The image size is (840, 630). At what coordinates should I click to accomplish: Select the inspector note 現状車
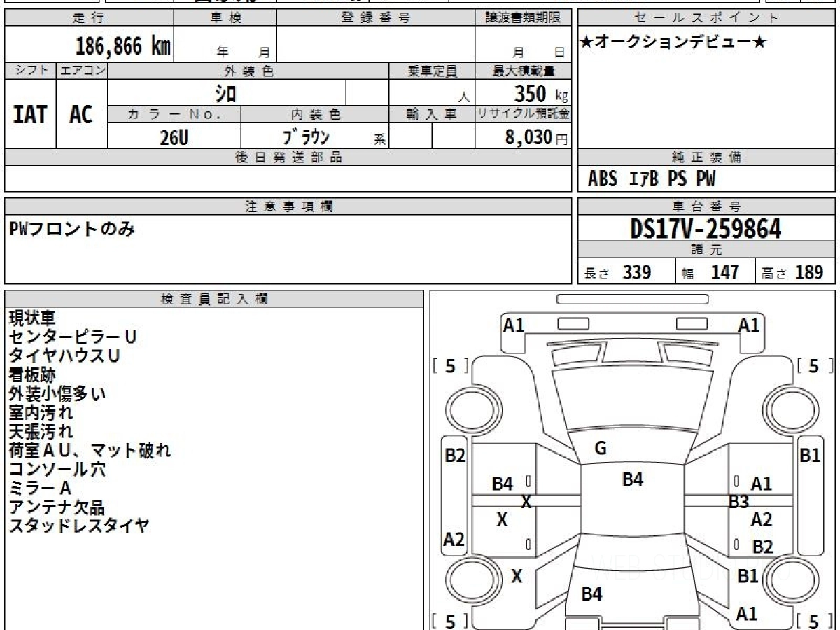coord(31,318)
